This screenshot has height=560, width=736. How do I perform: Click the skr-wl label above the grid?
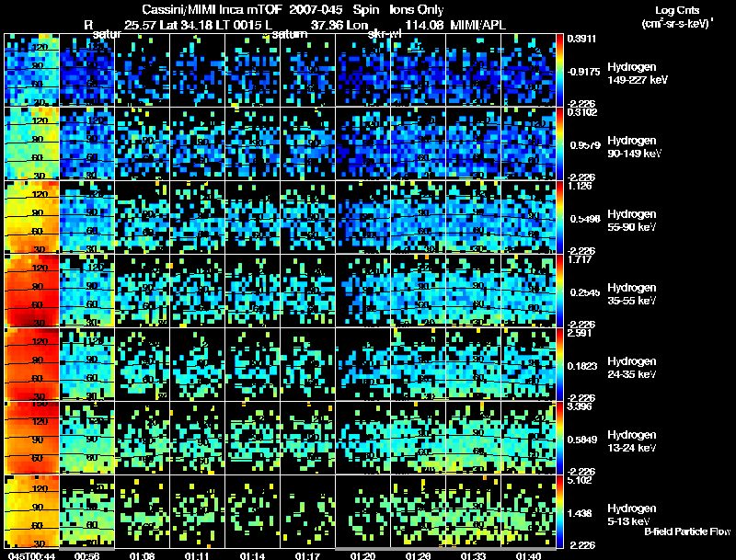tap(384, 34)
